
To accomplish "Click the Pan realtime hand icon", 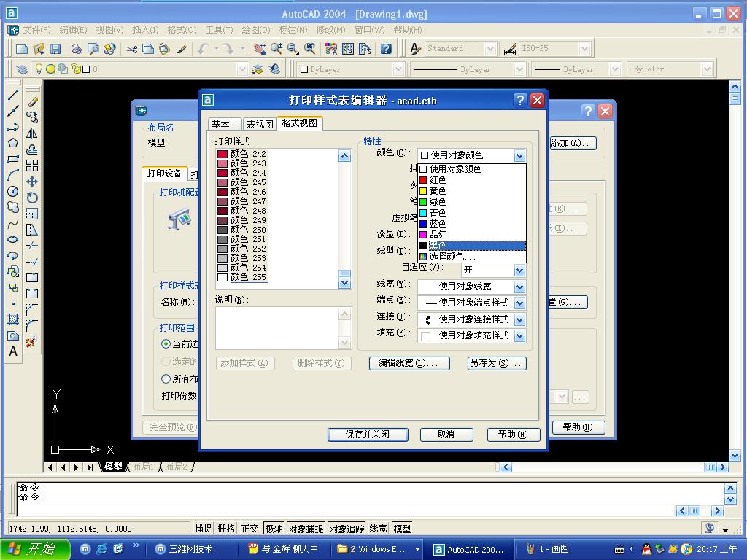I will pos(260,49).
